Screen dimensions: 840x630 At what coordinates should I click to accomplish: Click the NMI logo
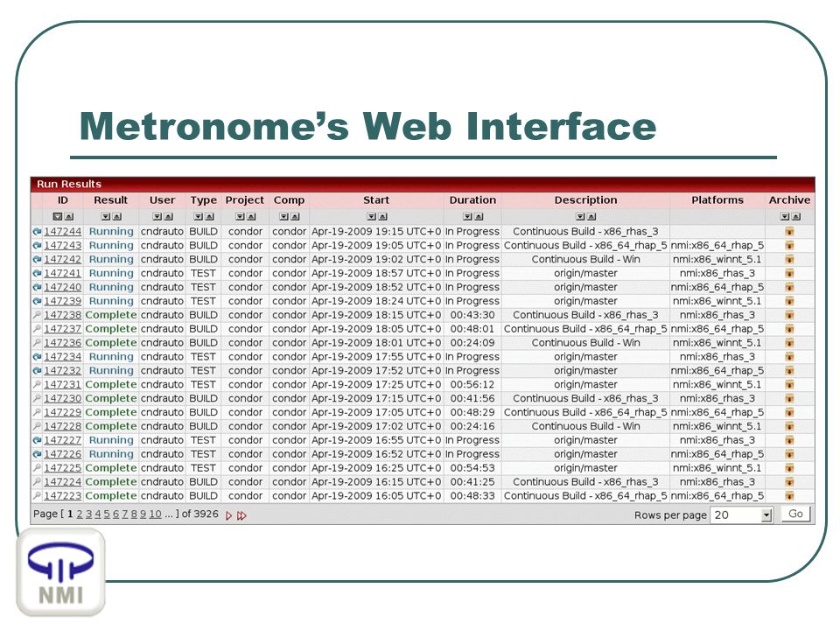(x=61, y=572)
